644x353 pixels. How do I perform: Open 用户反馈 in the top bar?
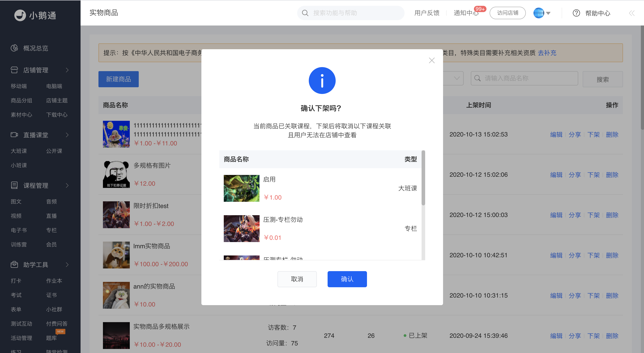pyautogui.click(x=427, y=13)
